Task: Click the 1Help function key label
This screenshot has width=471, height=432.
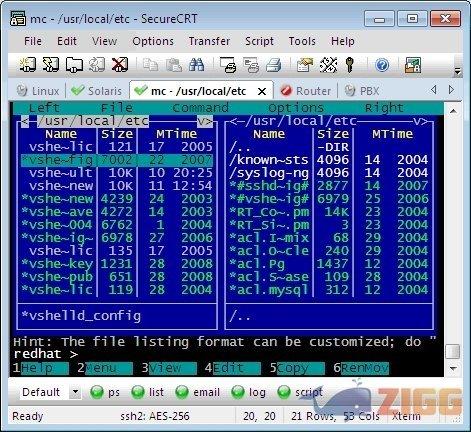Action: pos(41,368)
